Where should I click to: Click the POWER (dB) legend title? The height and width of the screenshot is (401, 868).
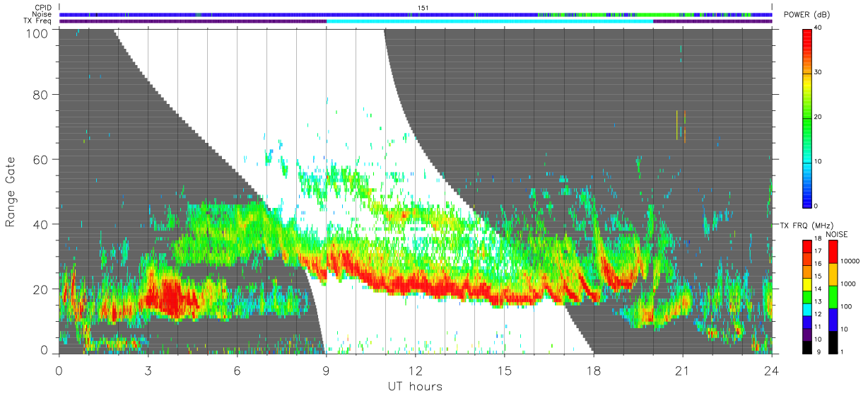pos(808,15)
